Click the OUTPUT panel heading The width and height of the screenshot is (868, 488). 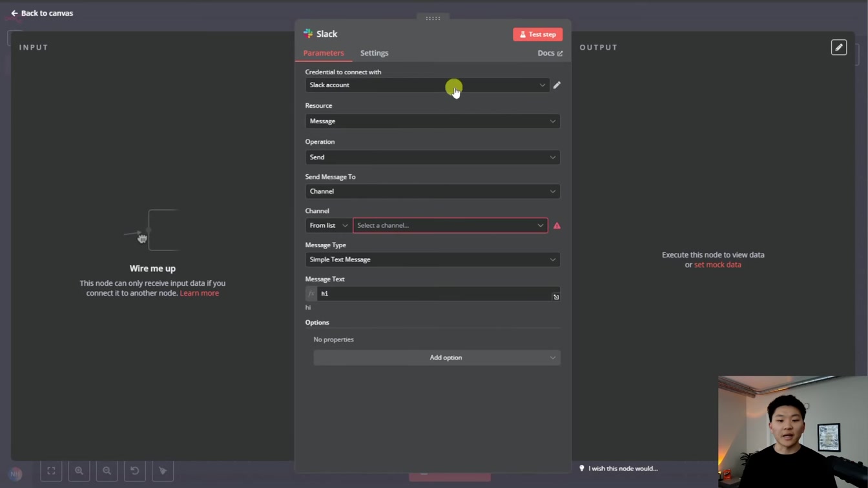point(599,47)
